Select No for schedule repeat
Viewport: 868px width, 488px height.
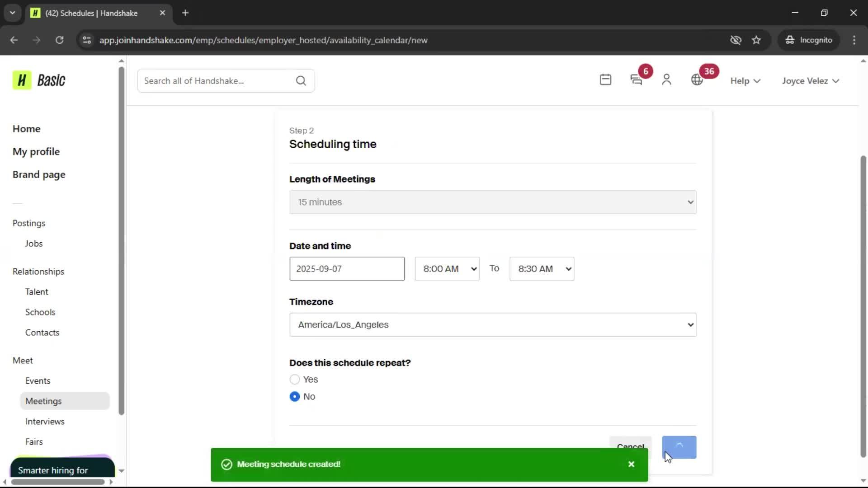coord(295,397)
